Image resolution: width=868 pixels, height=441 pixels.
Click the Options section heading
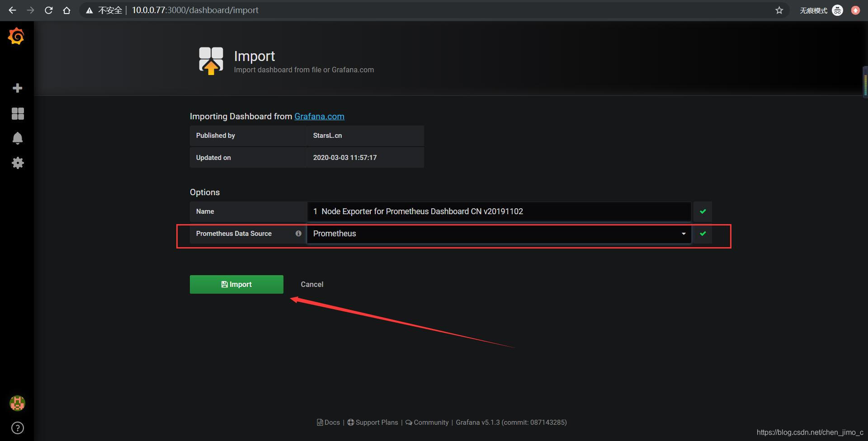[205, 192]
